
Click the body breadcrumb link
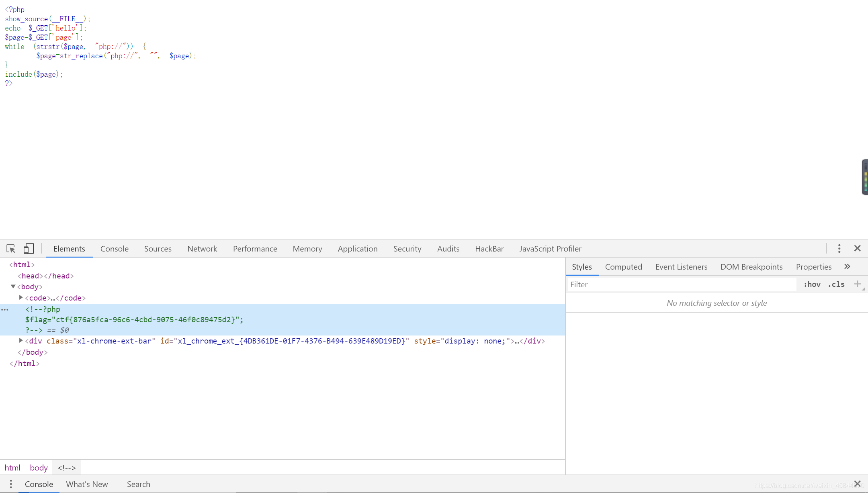click(x=39, y=468)
